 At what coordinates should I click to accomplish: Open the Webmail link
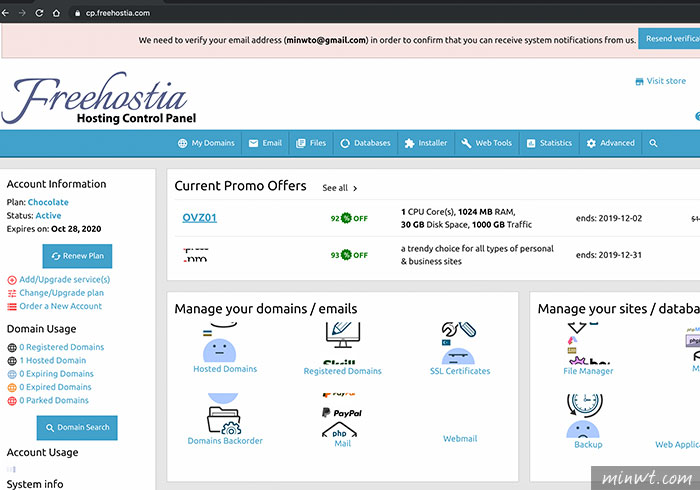[x=460, y=439]
